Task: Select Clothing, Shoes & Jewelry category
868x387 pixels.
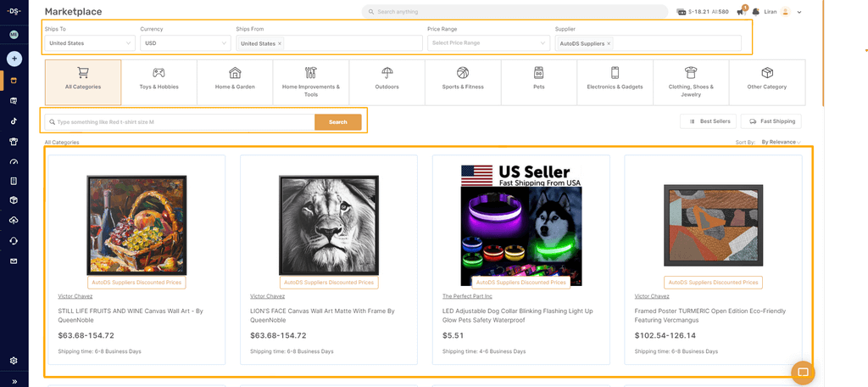Action: point(691,82)
